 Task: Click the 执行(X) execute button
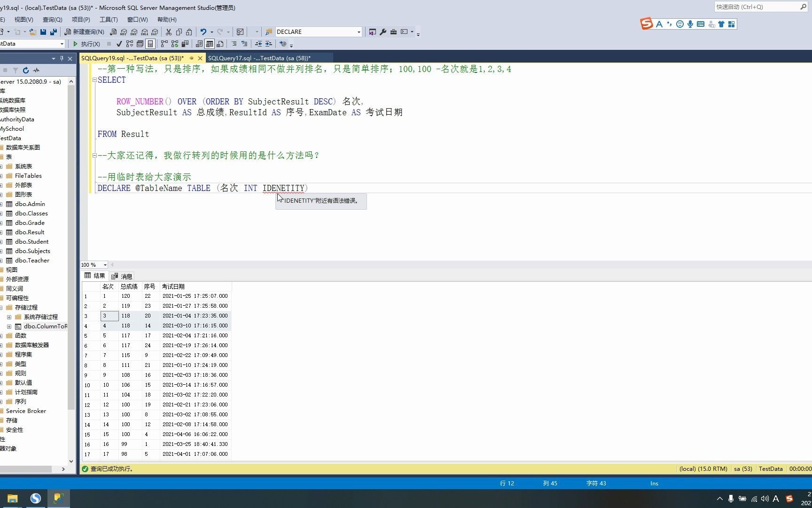pyautogui.click(x=86, y=44)
